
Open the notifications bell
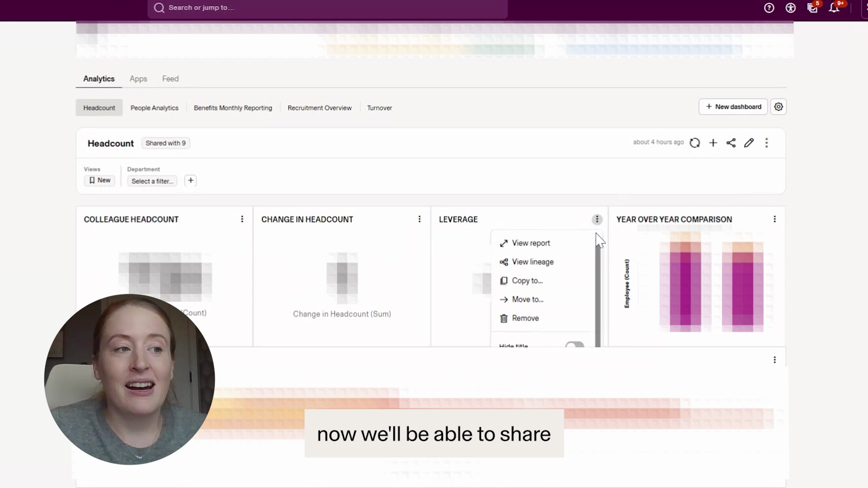click(x=834, y=8)
